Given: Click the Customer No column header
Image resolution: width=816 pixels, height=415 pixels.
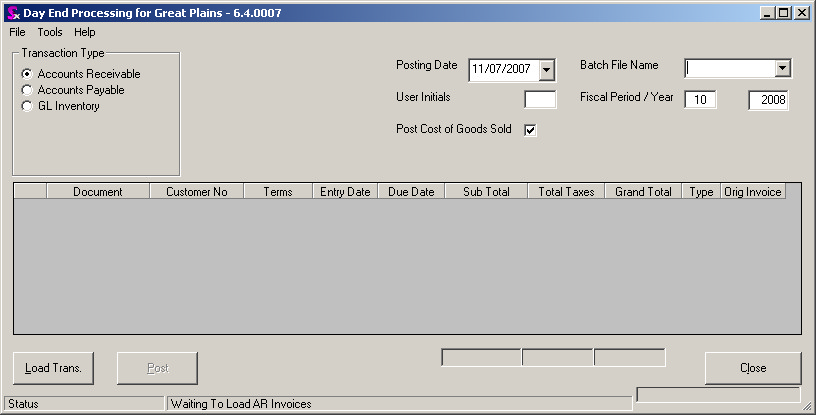Looking at the screenshot, I should [196, 191].
